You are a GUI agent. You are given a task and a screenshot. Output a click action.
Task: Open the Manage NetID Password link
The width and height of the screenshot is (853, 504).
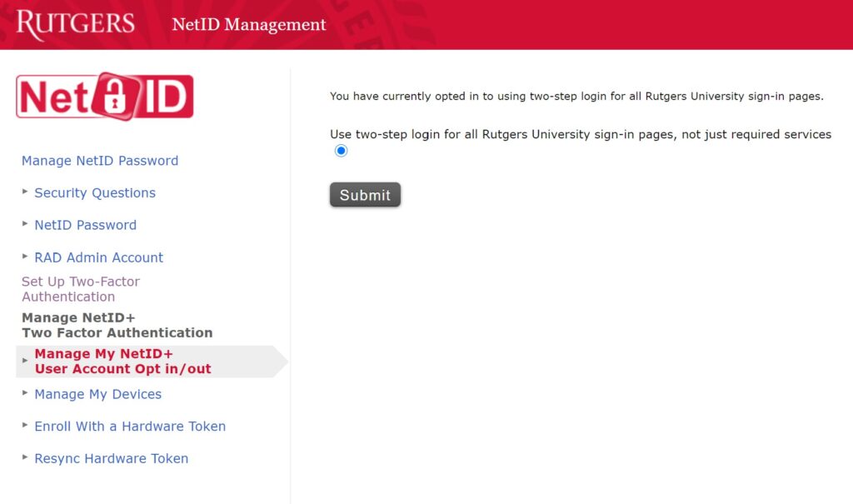coord(100,161)
